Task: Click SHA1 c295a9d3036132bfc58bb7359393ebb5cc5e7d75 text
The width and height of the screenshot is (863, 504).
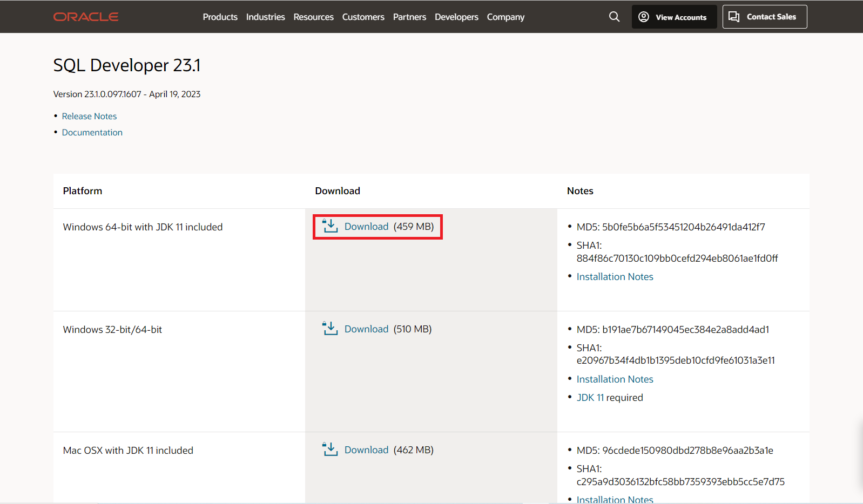Action: 680,475
